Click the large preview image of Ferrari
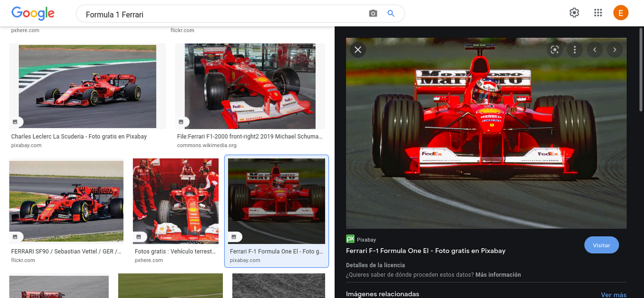Screen dimensions: 644x298 point(486,133)
